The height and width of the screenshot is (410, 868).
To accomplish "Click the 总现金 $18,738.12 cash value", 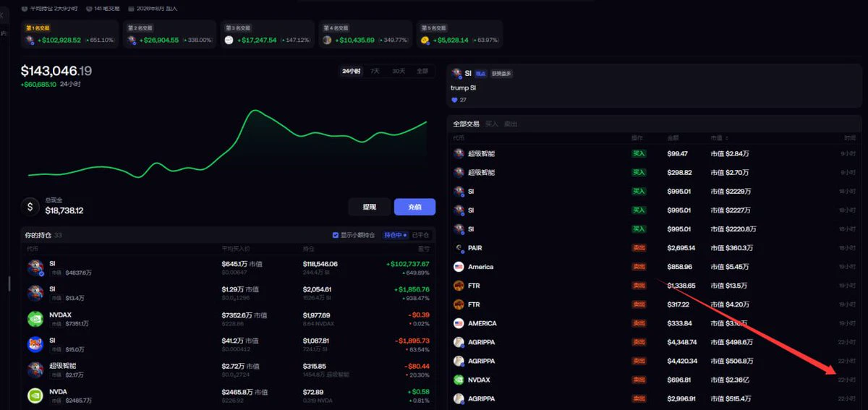I will tap(64, 210).
